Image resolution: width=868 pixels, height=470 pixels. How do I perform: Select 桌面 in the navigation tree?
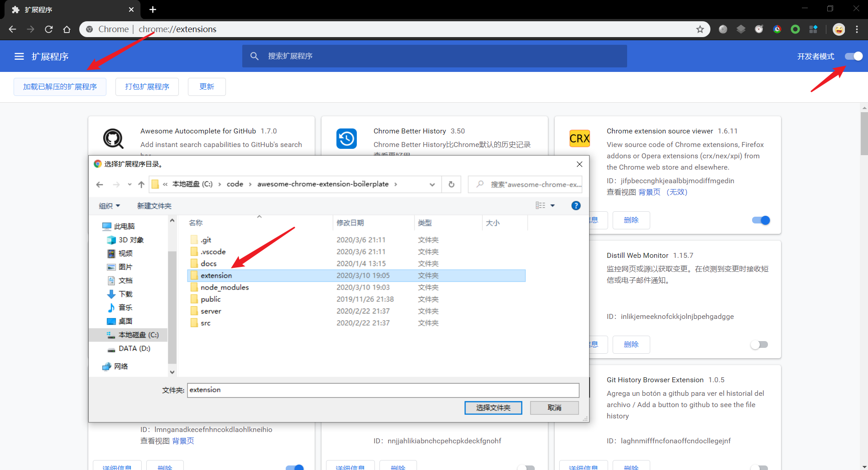pyautogui.click(x=120, y=321)
